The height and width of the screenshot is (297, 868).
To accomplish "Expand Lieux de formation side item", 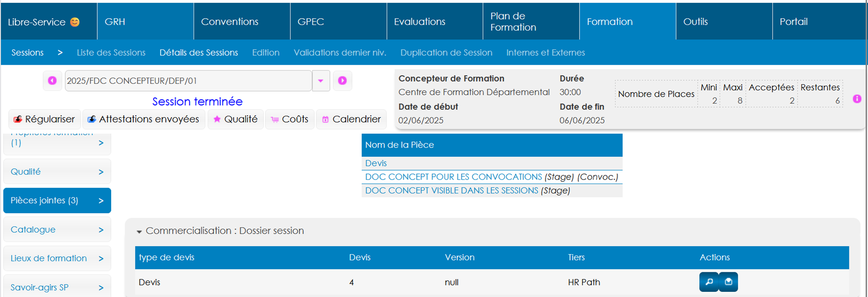I will click(57, 258).
